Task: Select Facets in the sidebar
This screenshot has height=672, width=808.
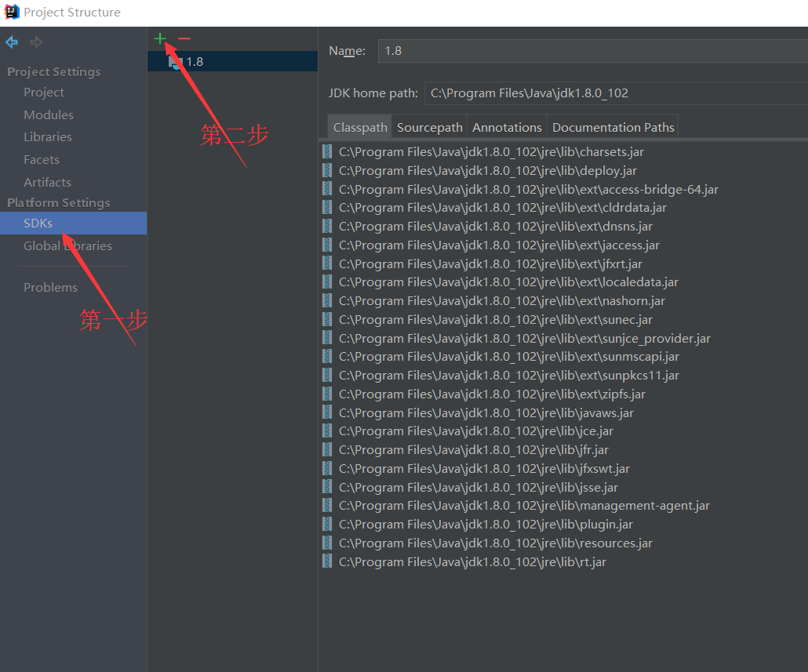Action: 41,159
